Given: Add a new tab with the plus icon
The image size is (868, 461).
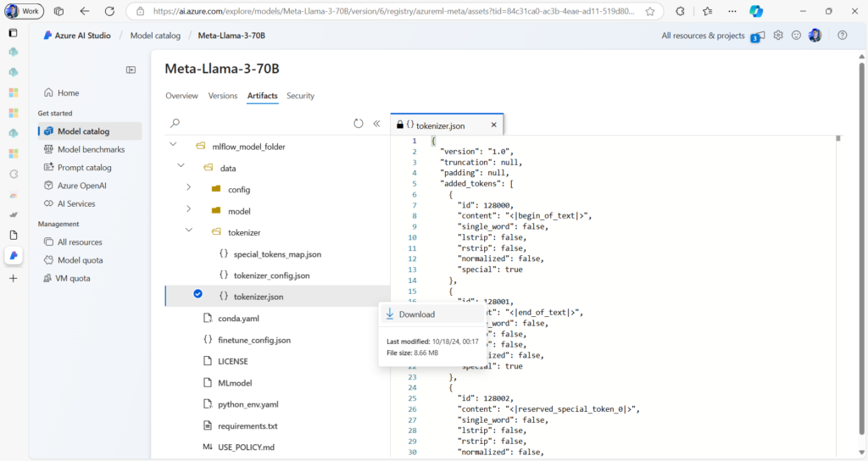Looking at the screenshot, I should tap(14, 278).
